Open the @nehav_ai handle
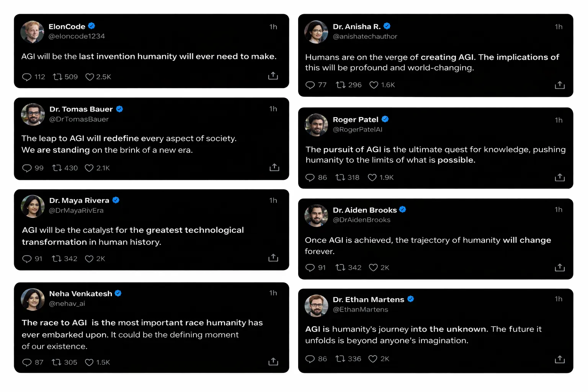The image size is (588, 392). tap(67, 304)
